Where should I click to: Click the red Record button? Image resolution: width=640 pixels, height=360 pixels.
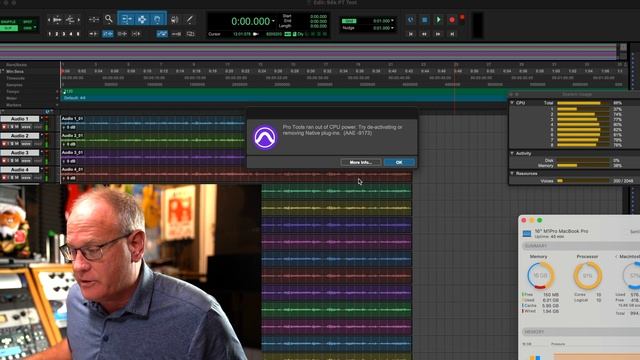click(x=452, y=20)
